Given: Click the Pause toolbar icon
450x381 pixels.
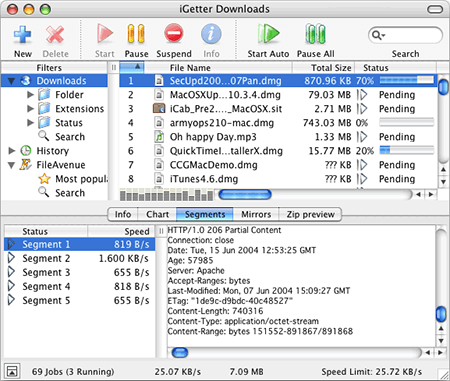Looking at the screenshot, I should [136, 34].
